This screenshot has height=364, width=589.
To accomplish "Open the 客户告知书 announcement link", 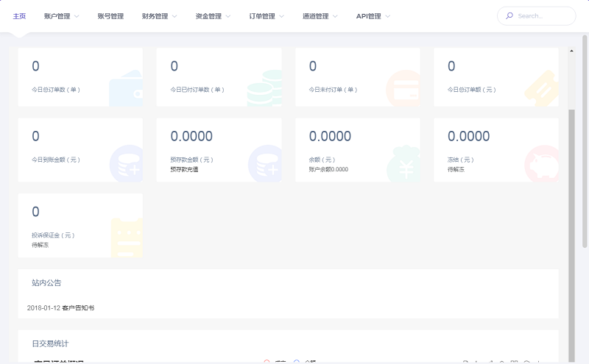I will [79, 307].
